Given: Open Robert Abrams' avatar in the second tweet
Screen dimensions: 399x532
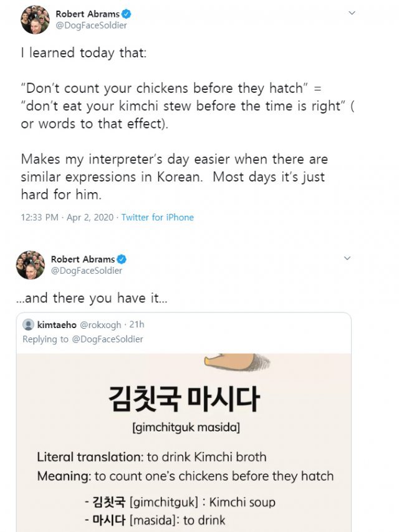Looking at the screenshot, I should [x=31, y=265].
